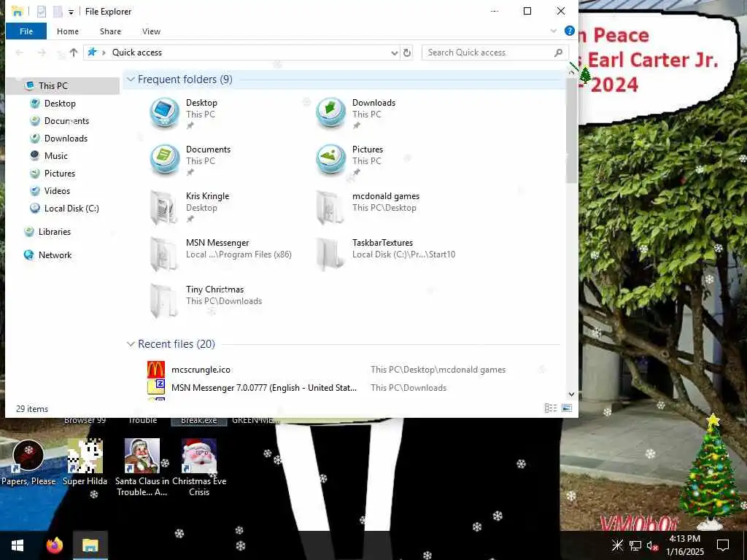Switch to details view layout icon

(551, 408)
